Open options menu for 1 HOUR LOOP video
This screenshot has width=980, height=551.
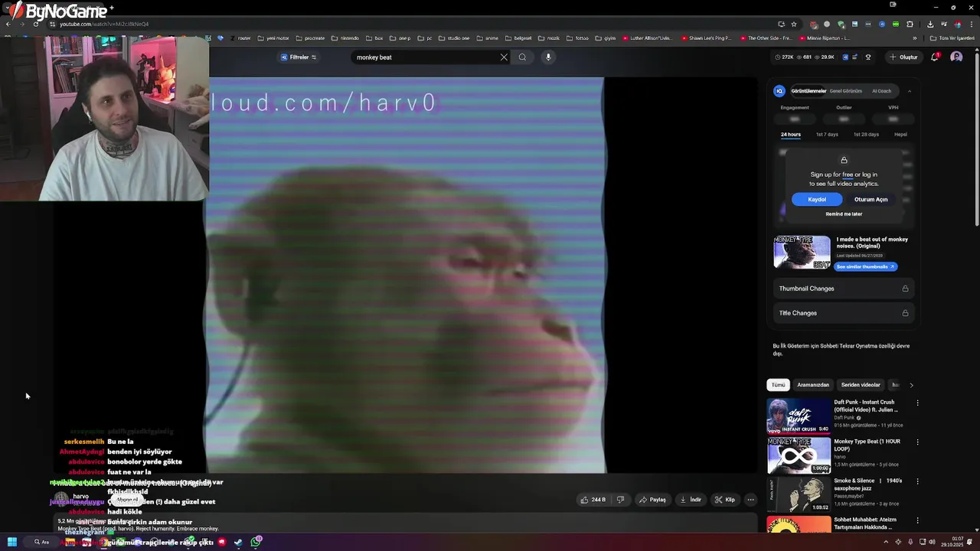click(917, 442)
